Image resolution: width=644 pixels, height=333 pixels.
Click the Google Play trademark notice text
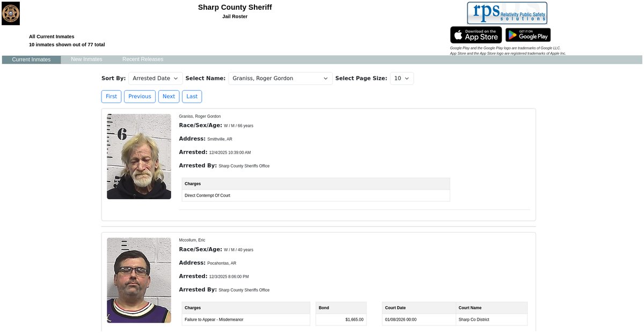tap(505, 48)
